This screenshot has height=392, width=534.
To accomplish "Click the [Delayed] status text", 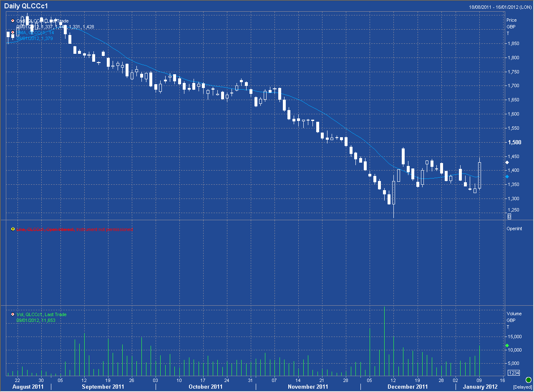I will click(522, 387).
